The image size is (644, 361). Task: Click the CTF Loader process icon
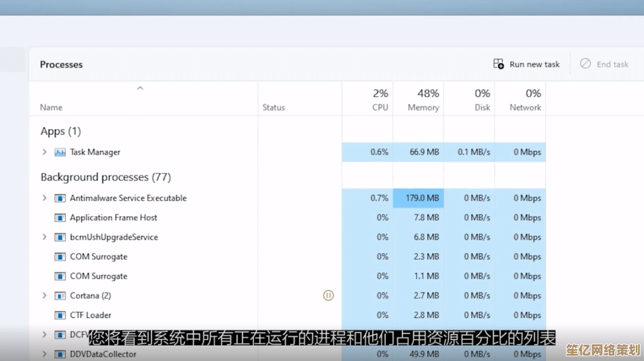click(60, 315)
